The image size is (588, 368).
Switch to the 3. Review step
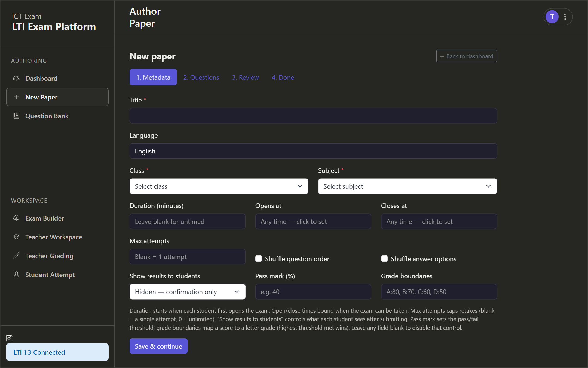pos(245,77)
